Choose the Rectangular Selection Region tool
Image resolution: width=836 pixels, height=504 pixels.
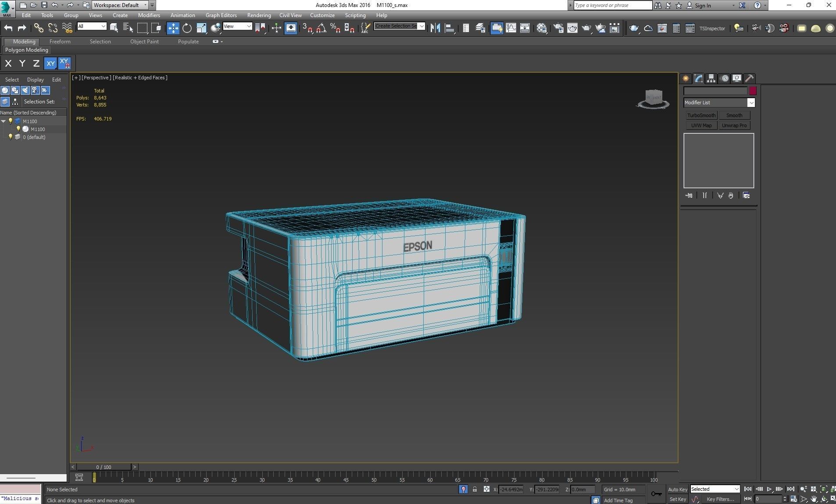point(142,28)
